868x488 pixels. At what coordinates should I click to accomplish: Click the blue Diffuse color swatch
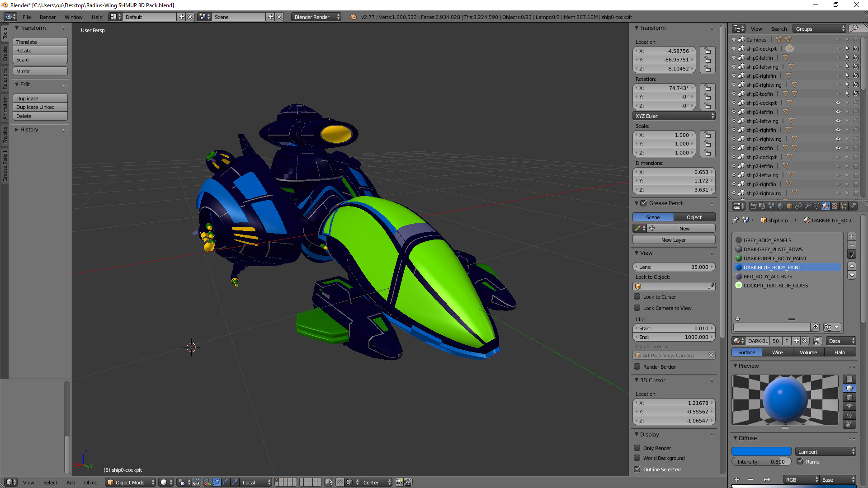click(761, 451)
